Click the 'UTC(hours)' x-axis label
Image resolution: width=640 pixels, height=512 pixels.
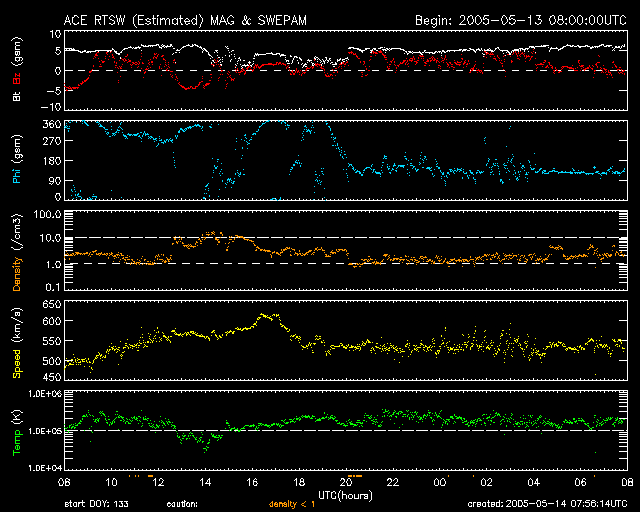(345, 496)
